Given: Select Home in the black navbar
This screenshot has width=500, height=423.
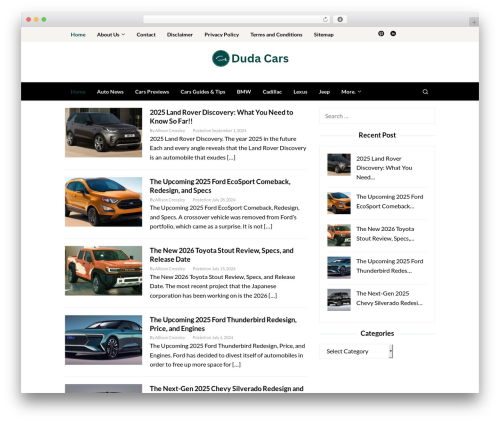Looking at the screenshot, I should 78,92.
